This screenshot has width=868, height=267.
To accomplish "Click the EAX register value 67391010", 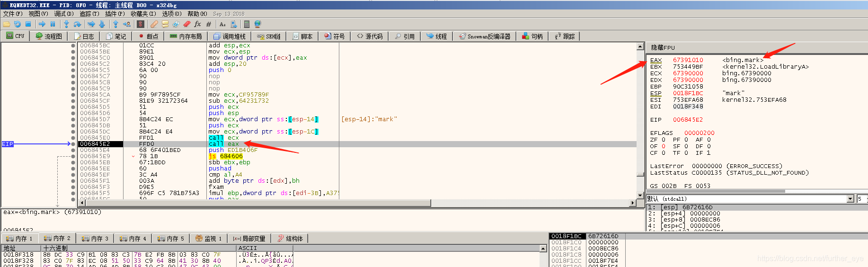I will coord(688,60).
